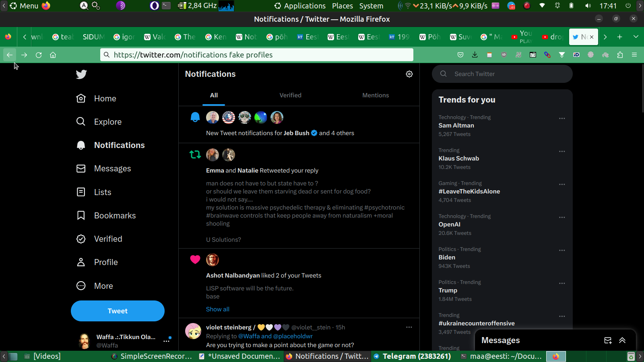
Task: Open the Unsaved Document taskbar window
Action: point(240,356)
